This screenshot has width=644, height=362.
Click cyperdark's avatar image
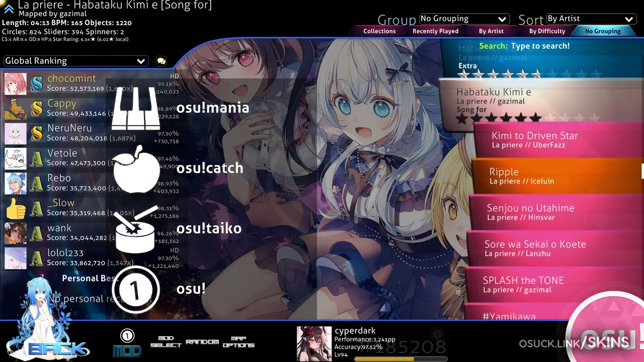tap(314, 344)
